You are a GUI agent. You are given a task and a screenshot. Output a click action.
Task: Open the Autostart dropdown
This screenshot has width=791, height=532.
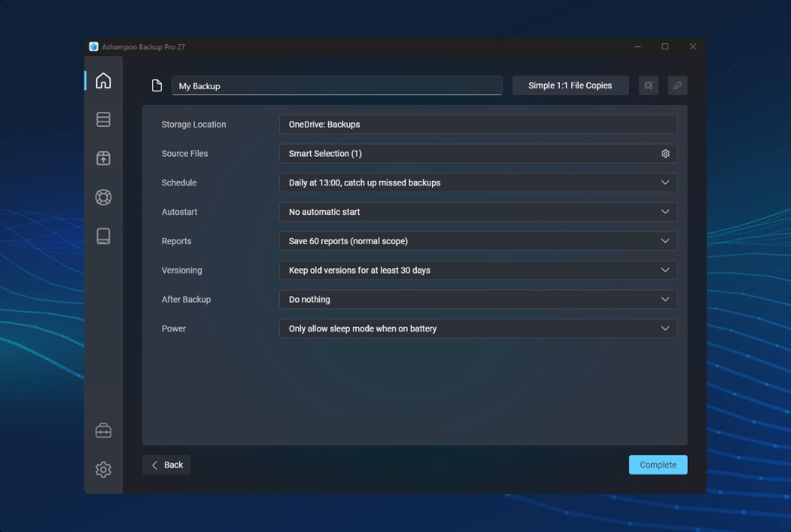pos(666,211)
